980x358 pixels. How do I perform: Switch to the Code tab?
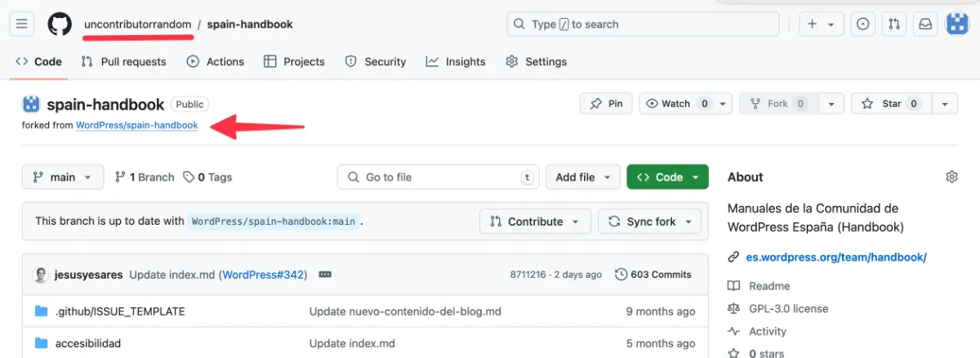(x=38, y=61)
